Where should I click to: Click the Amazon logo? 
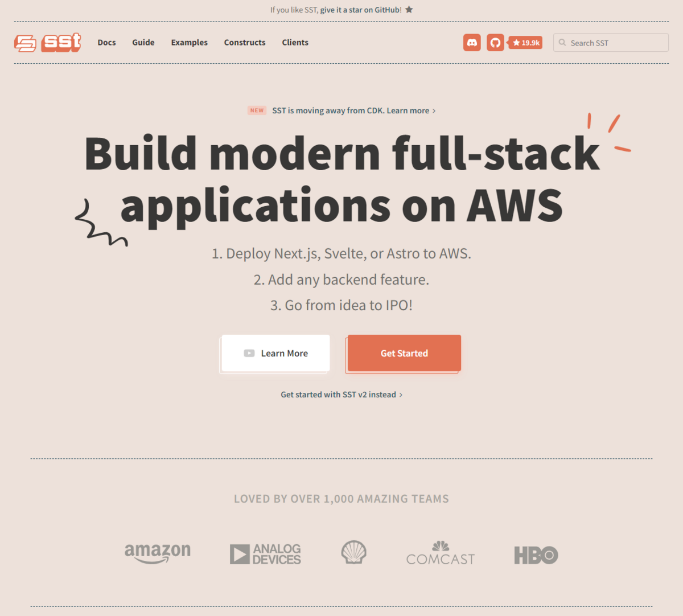(x=158, y=553)
